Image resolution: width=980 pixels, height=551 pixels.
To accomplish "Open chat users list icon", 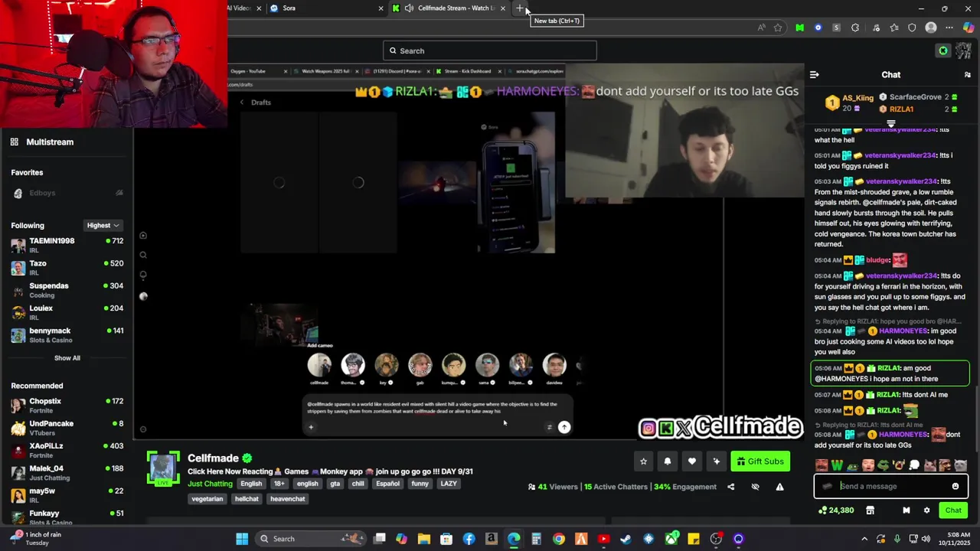I will click(x=968, y=75).
